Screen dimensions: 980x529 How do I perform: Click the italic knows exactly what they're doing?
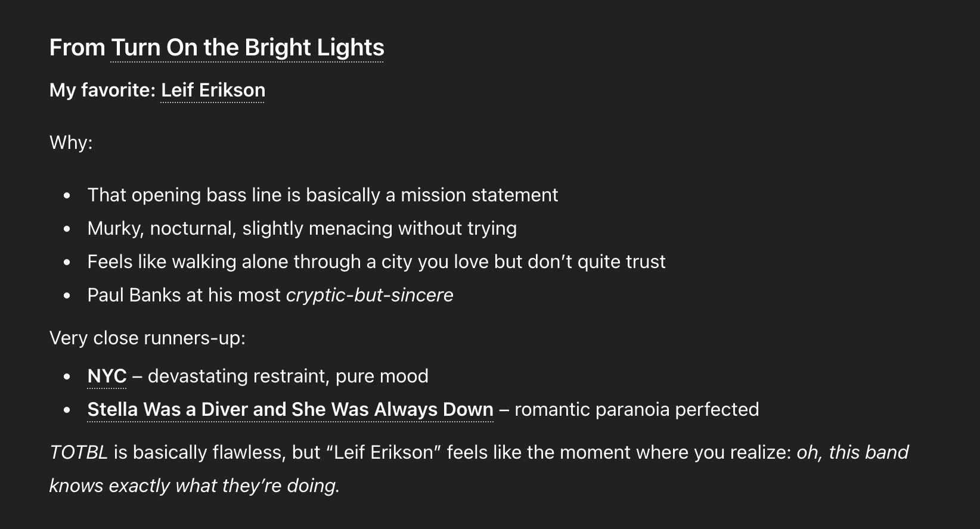pyautogui.click(x=194, y=486)
